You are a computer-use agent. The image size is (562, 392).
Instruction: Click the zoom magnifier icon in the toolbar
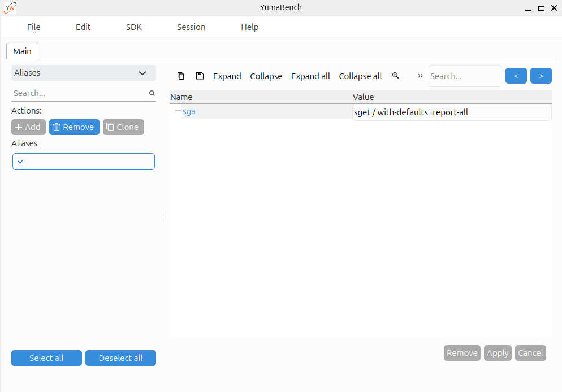pyautogui.click(x=395, y=76)
